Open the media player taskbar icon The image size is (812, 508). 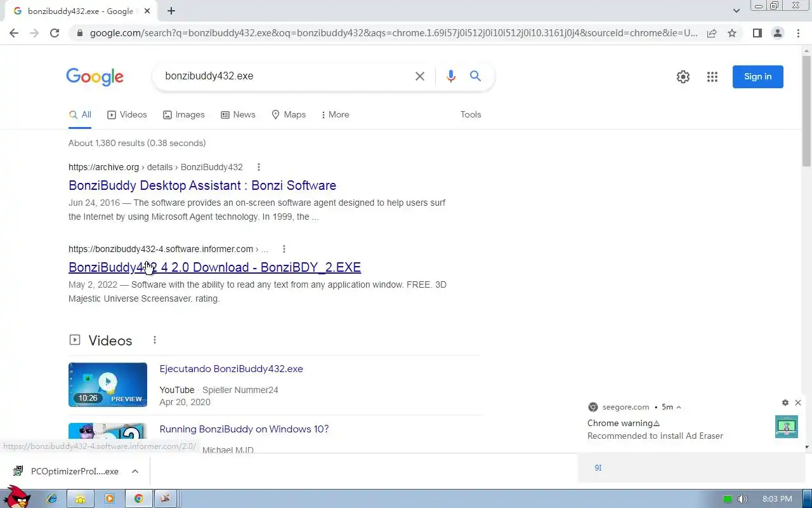click(x=110, y=498)
